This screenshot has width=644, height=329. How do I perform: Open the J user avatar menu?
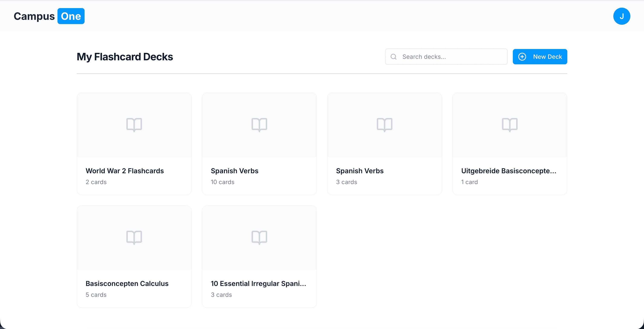point(622,16)
